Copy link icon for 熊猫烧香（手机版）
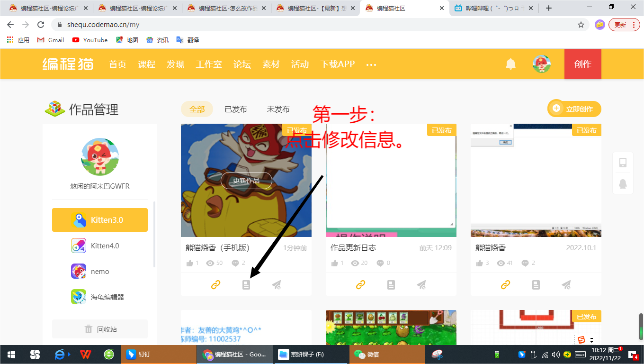This screenshot has height=364, width=644. [x=216, y=284]
